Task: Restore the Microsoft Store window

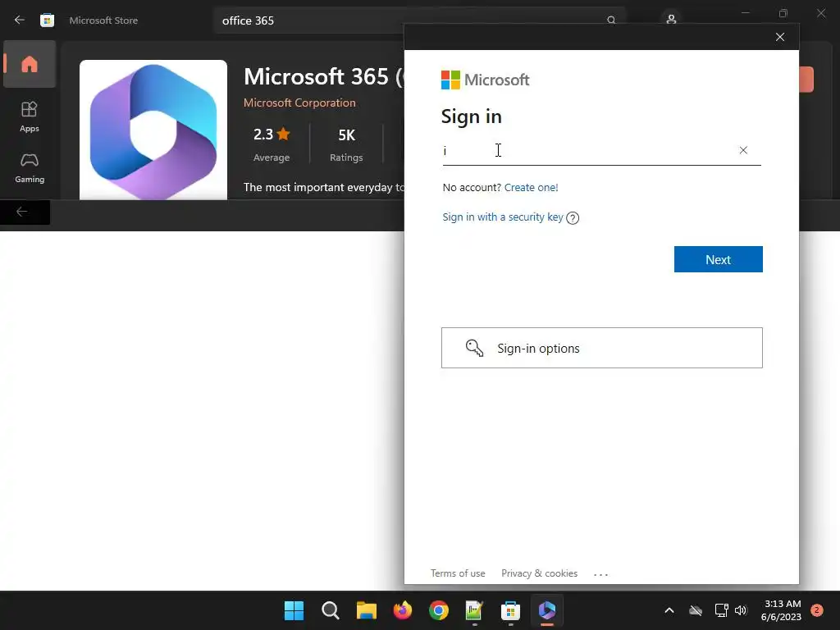Action: pos(783,13)
